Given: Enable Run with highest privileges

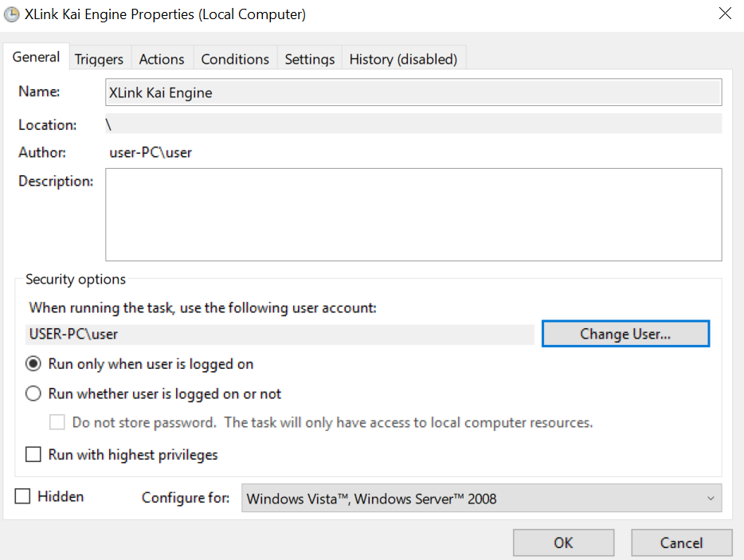Looking at the screenshot, I should tap(33, 454).
